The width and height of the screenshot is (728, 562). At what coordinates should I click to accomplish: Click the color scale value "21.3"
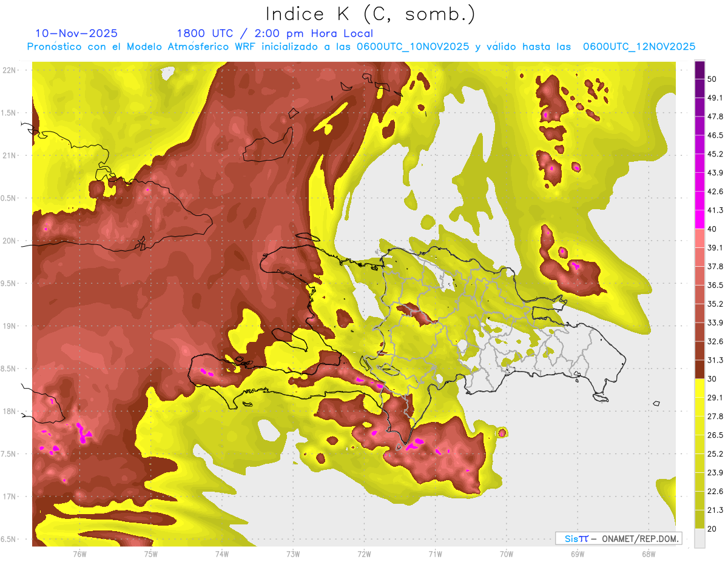click(x=715, y=510)
